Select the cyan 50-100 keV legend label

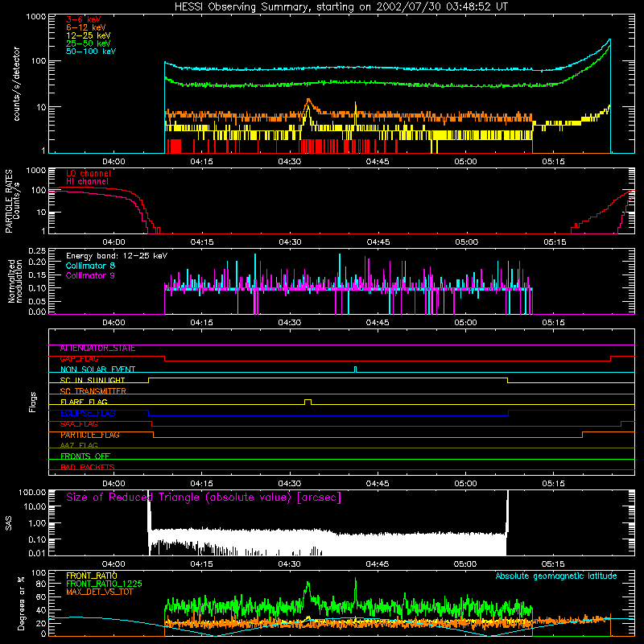[x=91, y=52]
